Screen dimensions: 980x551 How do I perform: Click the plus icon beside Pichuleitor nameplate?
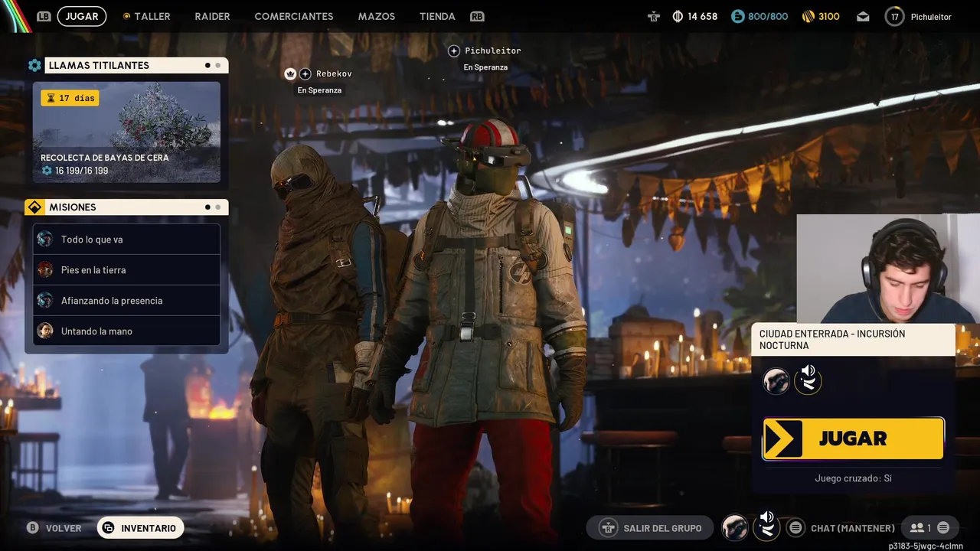point(454,51)
